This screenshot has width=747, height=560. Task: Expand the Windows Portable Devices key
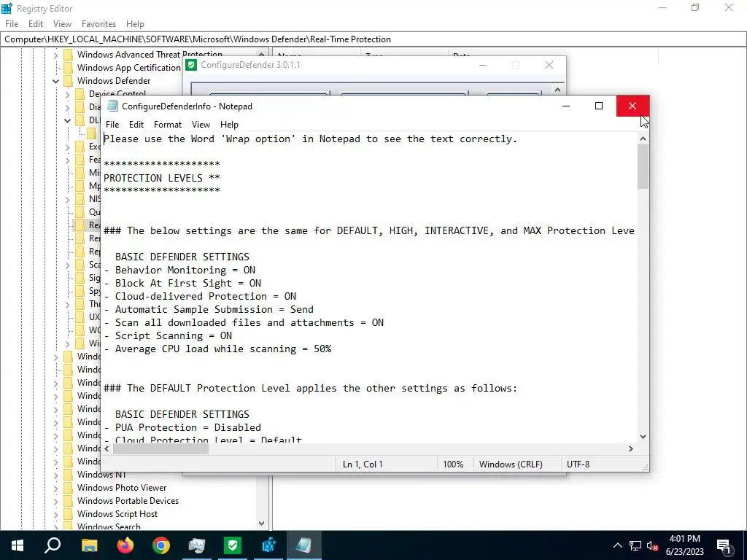(55, 501)
